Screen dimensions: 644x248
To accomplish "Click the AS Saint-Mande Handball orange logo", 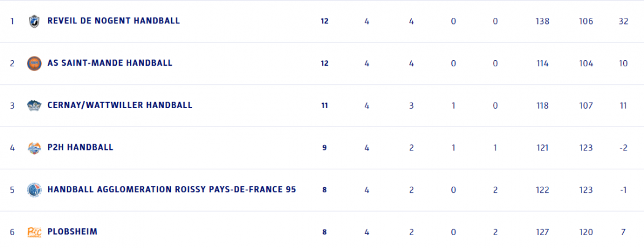I will (x=34, y=63).
